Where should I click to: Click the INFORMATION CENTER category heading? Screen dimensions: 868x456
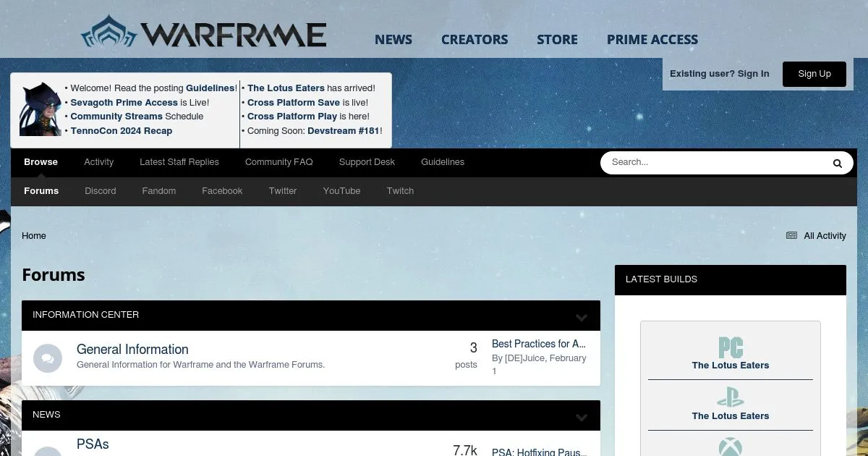pyautogui.click(x=85, y=315)
